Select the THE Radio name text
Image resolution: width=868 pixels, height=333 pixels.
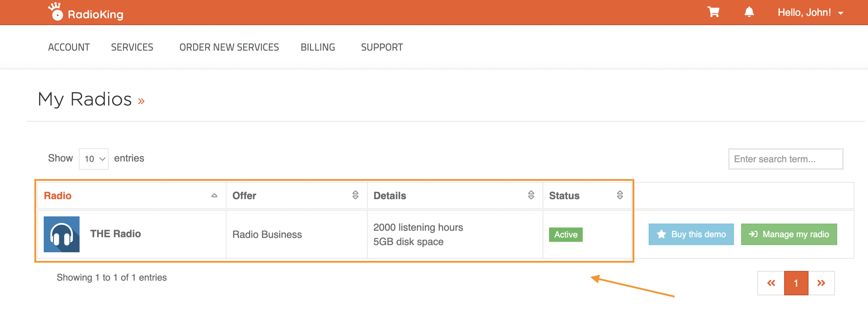[x=115, y=234]
